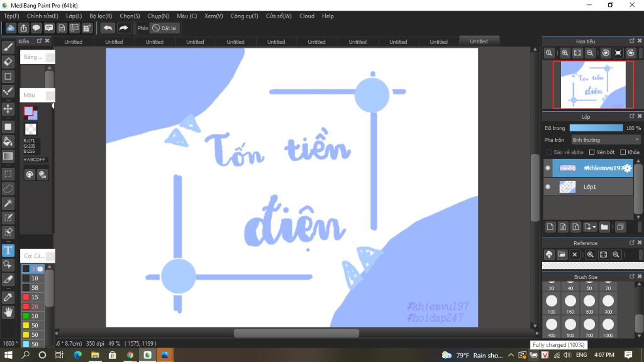Select the Select Pen tool
The height and width of the screenshot is (362, 644).
click(8, 217)
